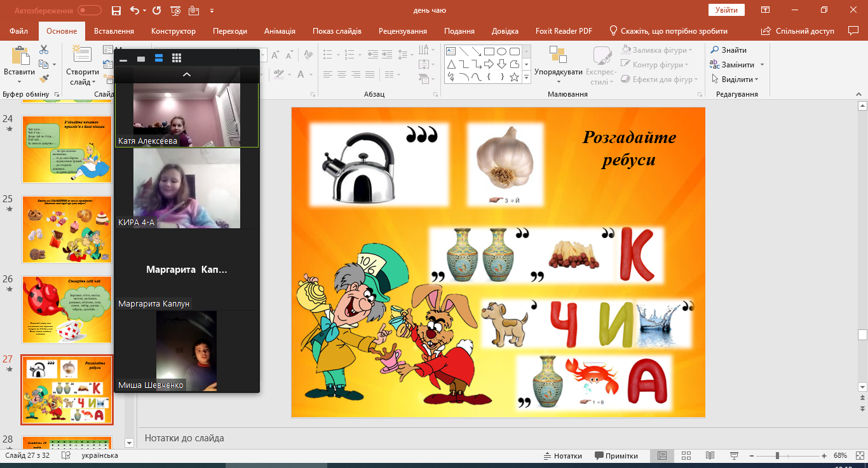
Task: Open Reading view from status bar
Action: point(710,456)
